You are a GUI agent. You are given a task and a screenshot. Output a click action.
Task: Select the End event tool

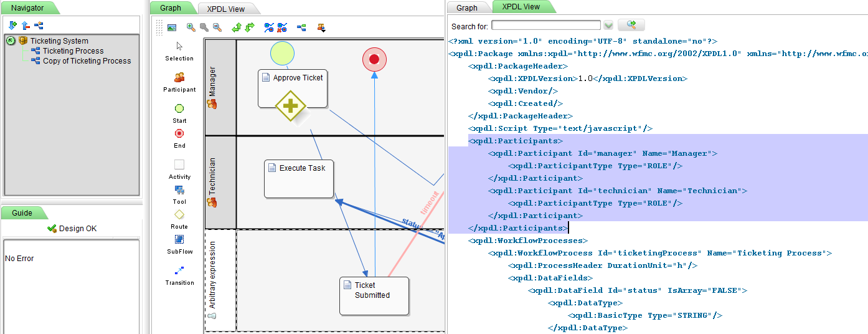point(179,134)
